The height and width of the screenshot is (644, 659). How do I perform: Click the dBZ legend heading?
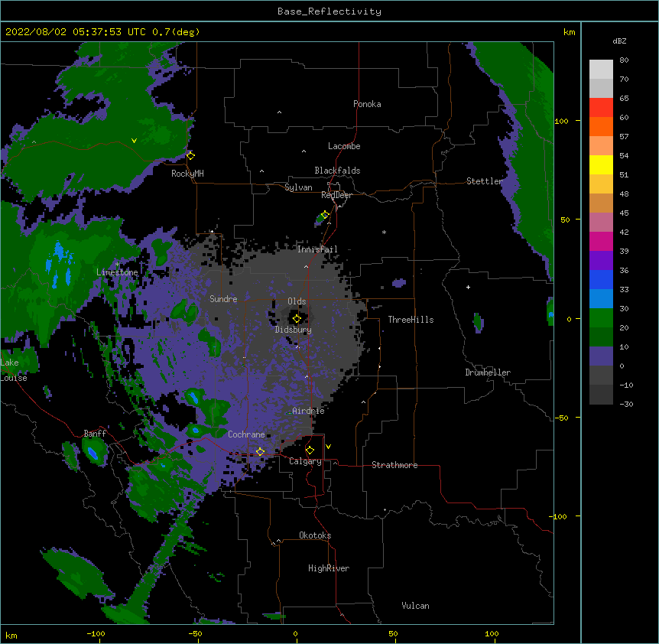(619, 41)
